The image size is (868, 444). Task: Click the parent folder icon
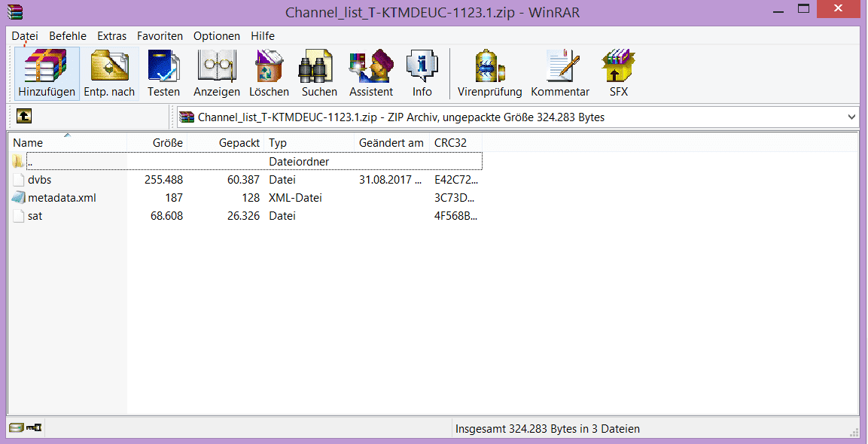[18, 161]
